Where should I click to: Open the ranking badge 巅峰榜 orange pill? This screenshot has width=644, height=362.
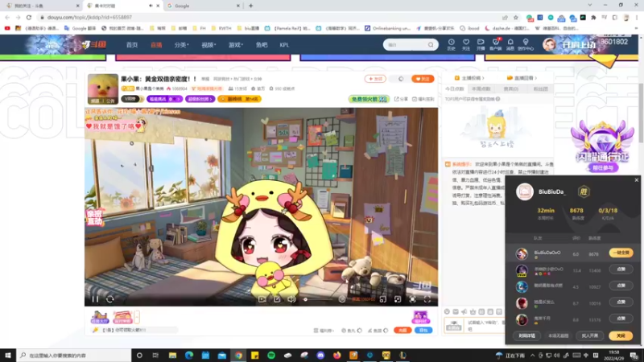[x=239, y=99]
